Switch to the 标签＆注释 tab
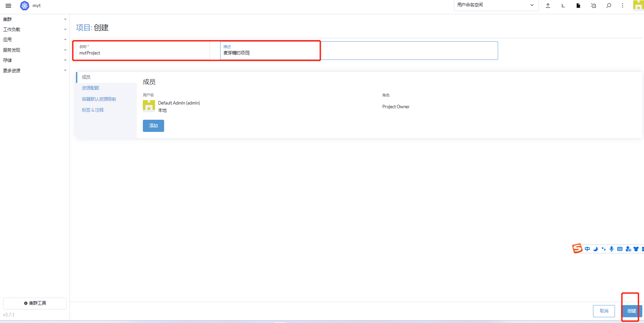Viewport: 644px width, 323px height. point(107,110)
